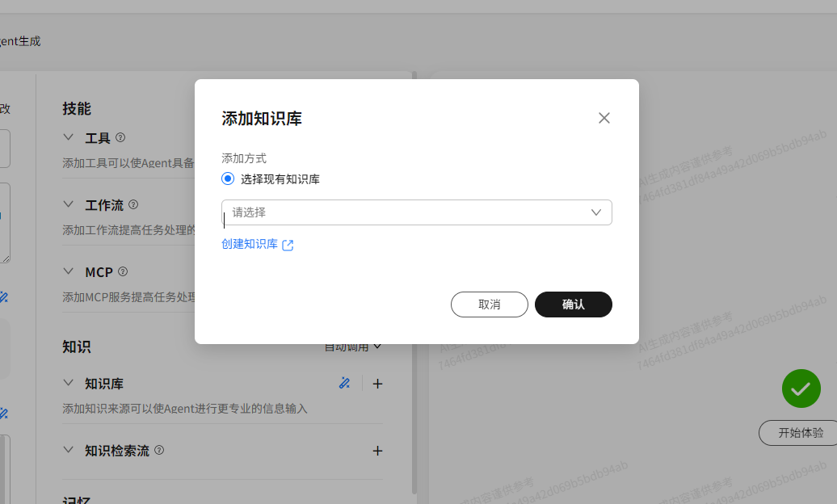Collapse the 知识库 section header

point(68,382)
